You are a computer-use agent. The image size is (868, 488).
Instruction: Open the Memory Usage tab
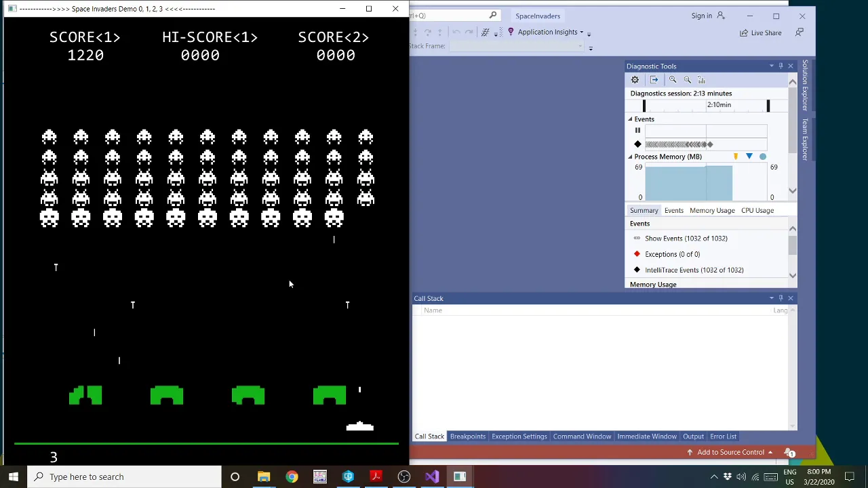tap(712, 210)
